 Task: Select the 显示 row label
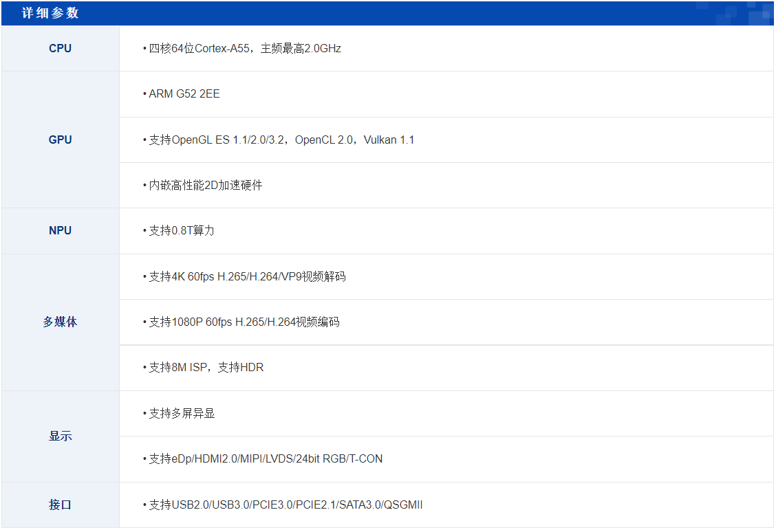click(61, 436)
